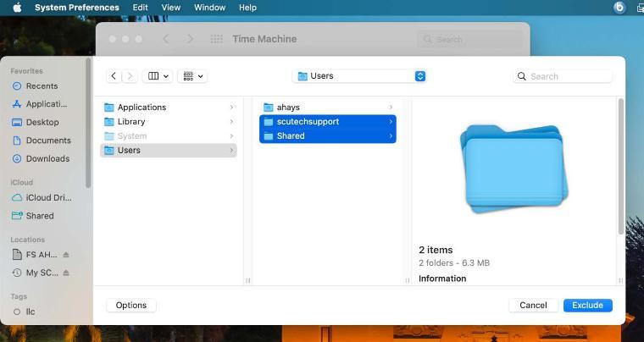644x342 pixels.
Task: Click the sidebar vertical scrollbar
Action: click(88, 123)
